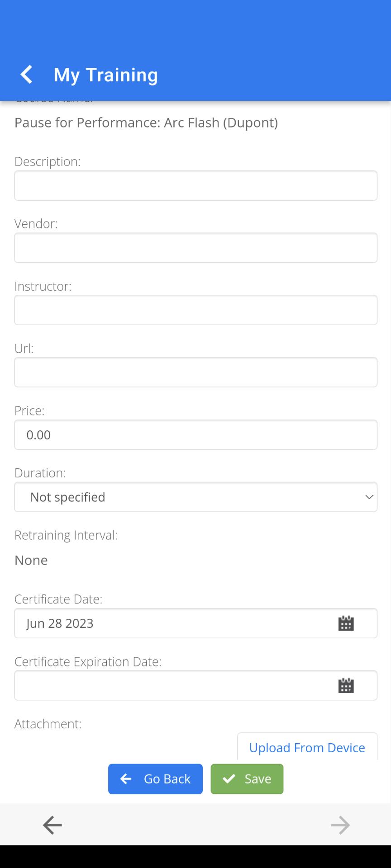Click the Price field showing 0.00
391x868 pixels.
pos(196,434)
